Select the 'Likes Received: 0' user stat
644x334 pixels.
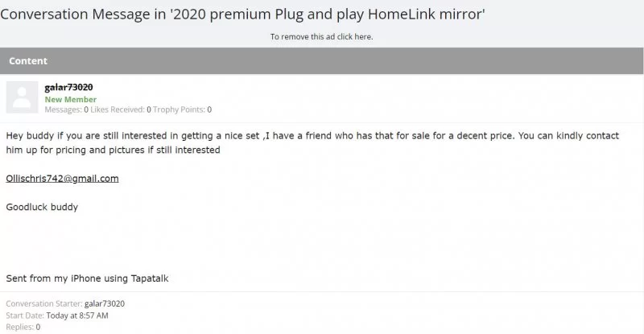(118, 109)
